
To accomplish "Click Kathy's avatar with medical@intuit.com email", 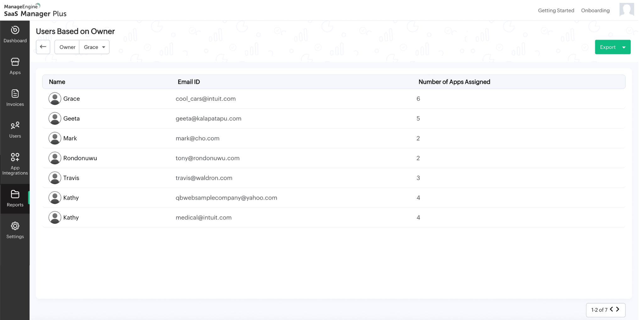I will (x=55, y=217).
